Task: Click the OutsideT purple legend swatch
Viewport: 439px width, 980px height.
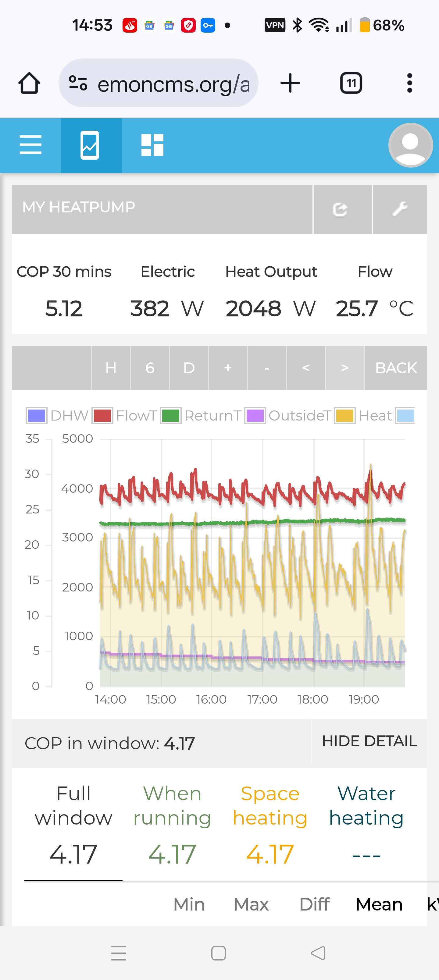Action: pos(255,415)
